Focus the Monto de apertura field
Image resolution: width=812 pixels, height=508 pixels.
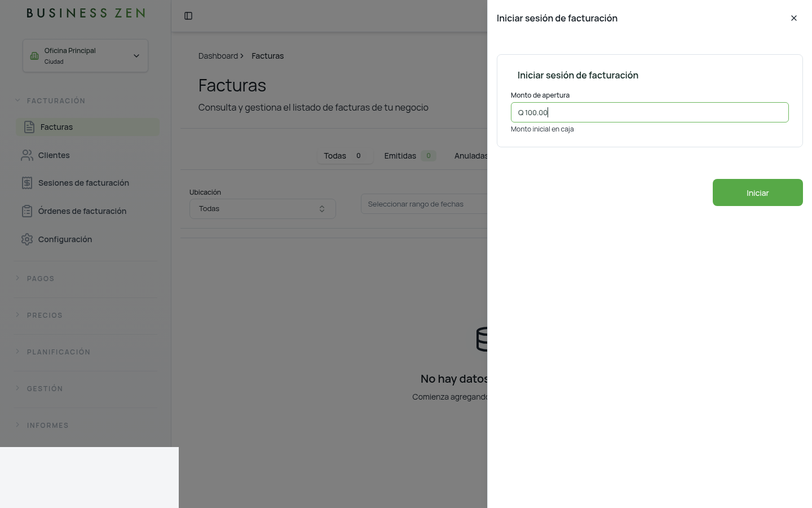pyautogui.click(x=650, y=112)
